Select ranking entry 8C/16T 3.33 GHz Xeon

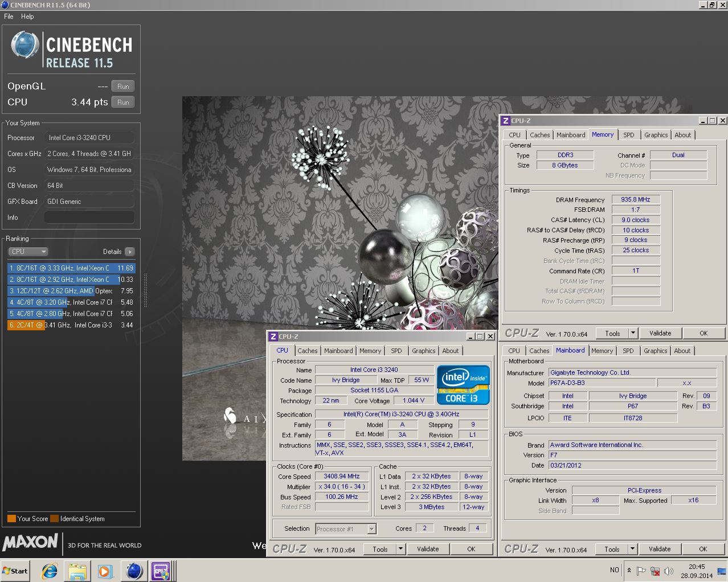coord(71,268)
